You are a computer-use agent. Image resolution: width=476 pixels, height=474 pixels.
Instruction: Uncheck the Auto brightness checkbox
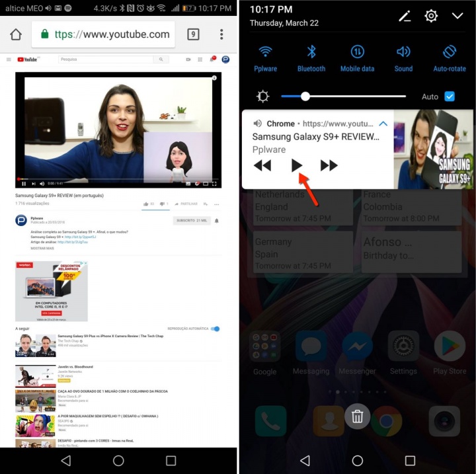[450, 97]
